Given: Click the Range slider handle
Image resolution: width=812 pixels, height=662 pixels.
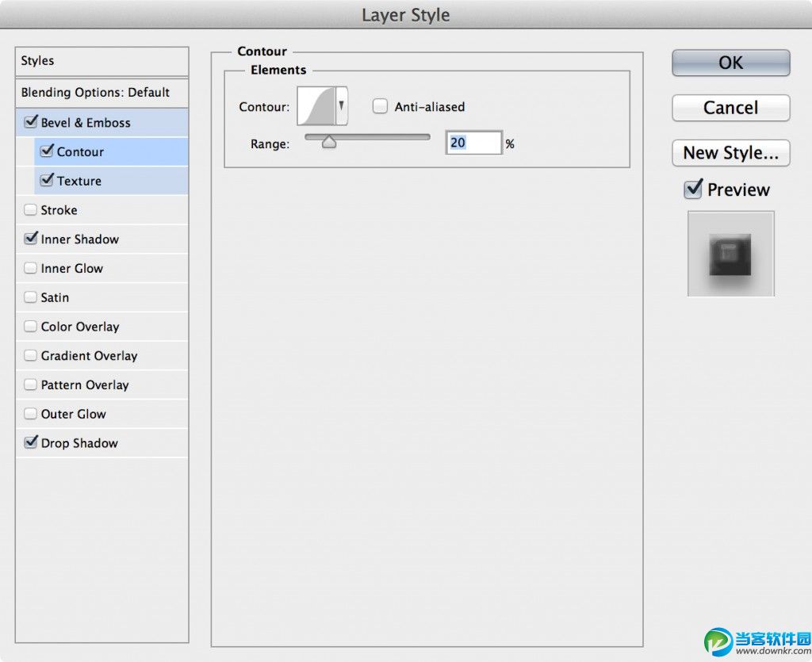Looking at the screenshot, I should pos(329,142).
